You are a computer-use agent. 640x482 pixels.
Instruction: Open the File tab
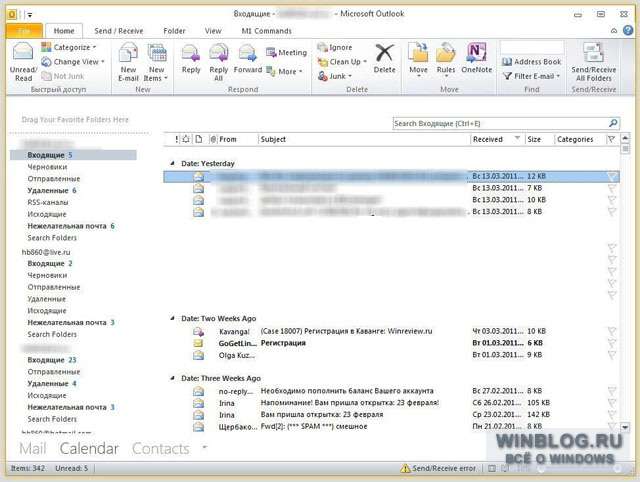coord(24,31)
